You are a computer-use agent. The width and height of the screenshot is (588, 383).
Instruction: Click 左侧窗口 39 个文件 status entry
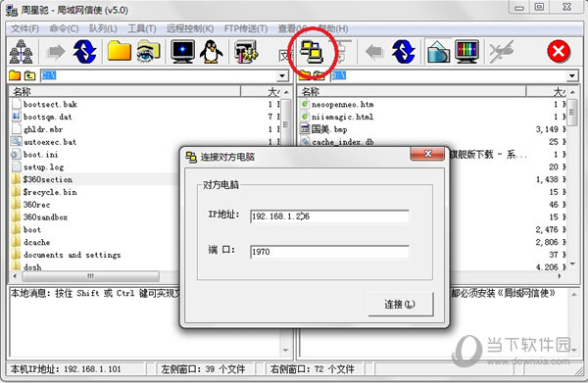(x=203, y=369)
